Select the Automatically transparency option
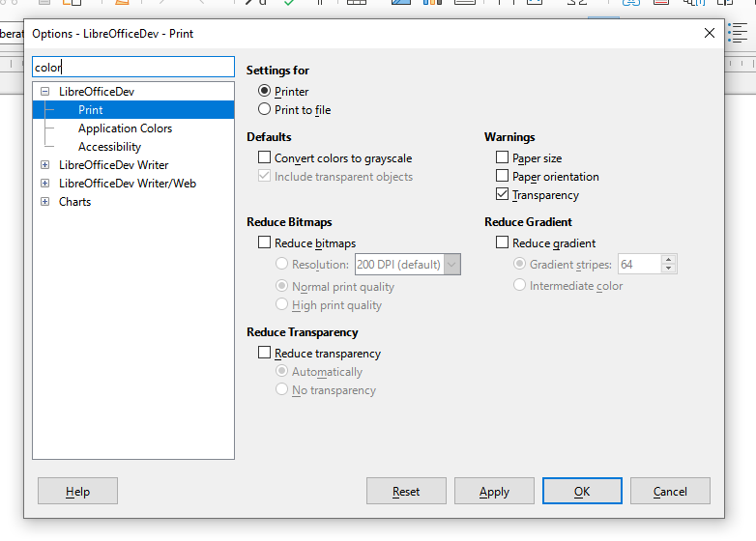The width and height of the screenshot is (756, 541). pos(281,370)
